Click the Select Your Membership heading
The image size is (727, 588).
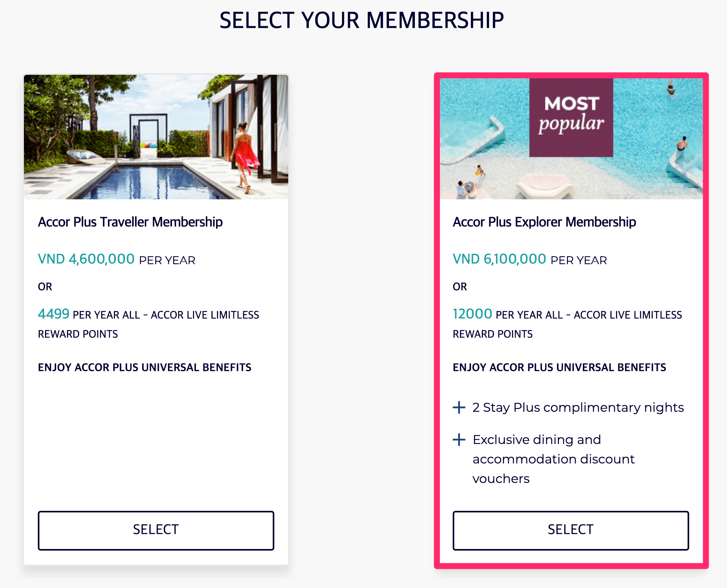(362, 20)
